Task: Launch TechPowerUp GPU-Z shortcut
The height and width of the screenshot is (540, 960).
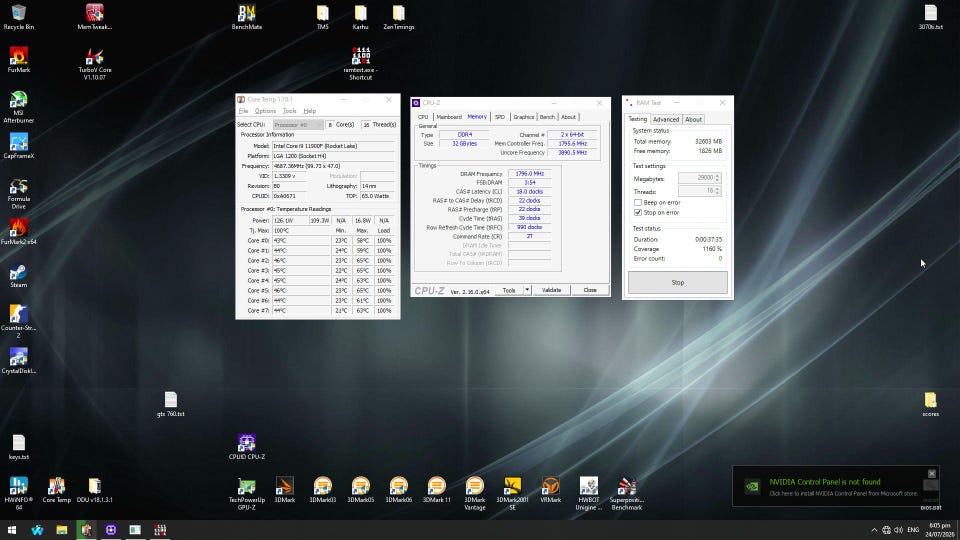Action: point(247,493)
